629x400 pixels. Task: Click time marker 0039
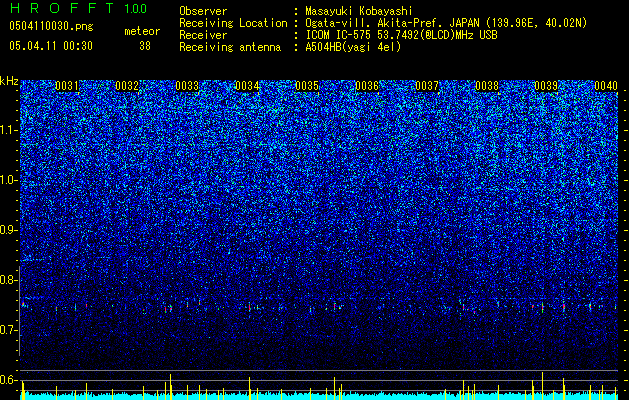click(546, 86)
